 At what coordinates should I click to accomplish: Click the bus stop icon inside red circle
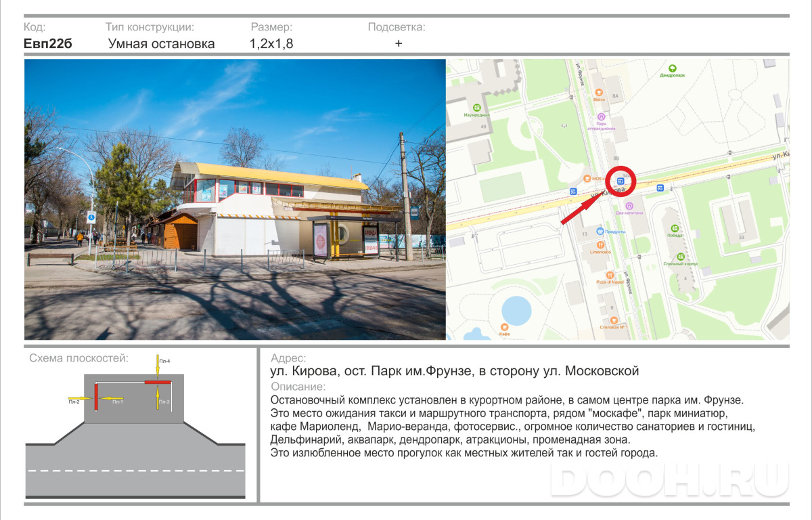621,181
